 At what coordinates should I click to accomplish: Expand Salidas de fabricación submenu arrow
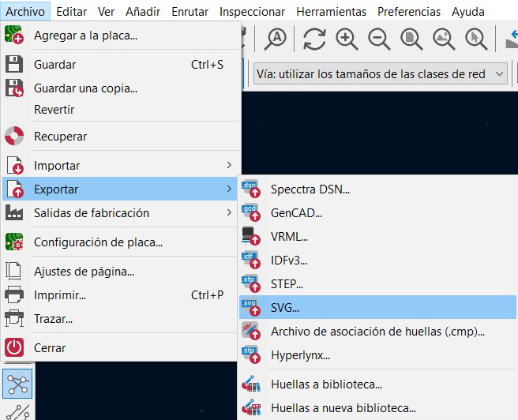[229, 212]
